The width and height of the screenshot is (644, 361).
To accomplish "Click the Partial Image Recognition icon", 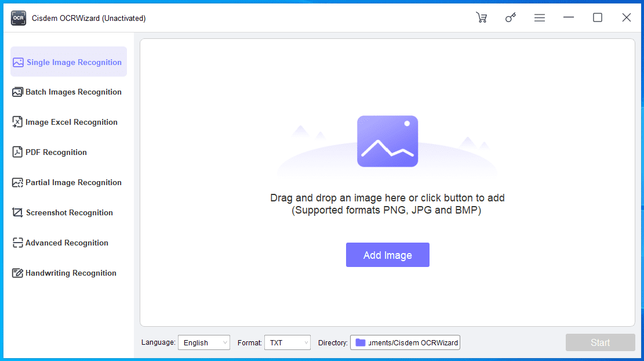I will (x=17, y=183).
